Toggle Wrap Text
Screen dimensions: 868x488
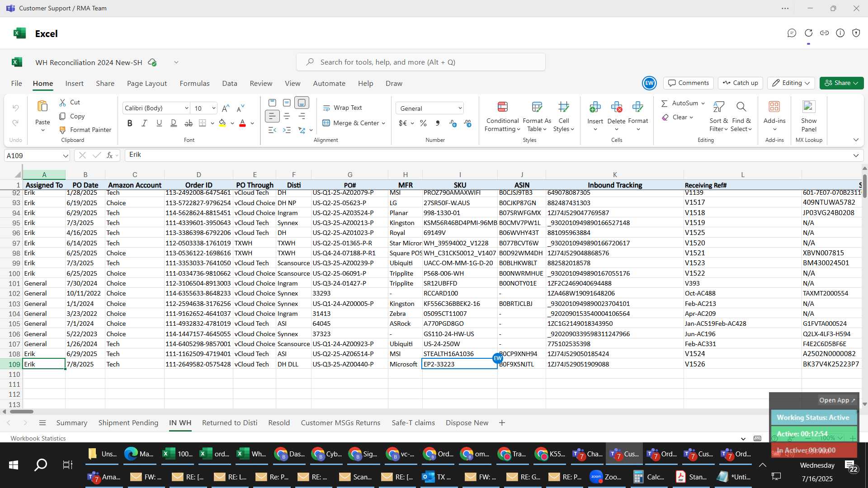pyautogui.click(x=342, y=108)
